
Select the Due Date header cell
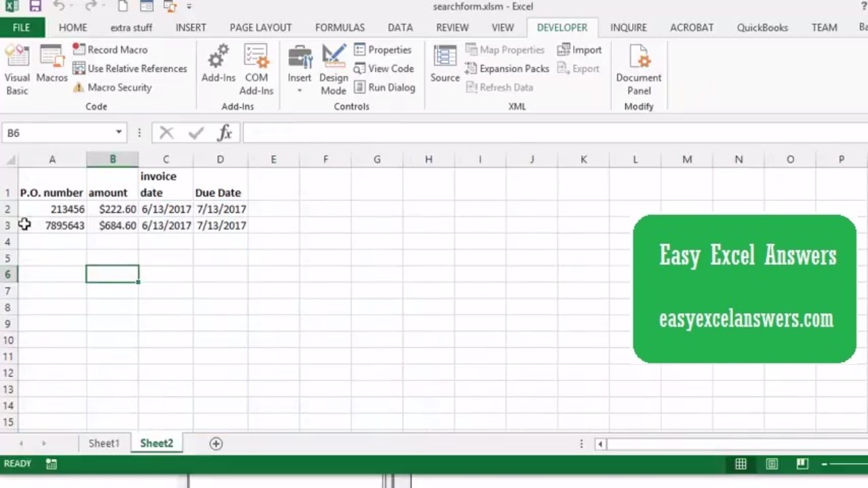(220, 184)
